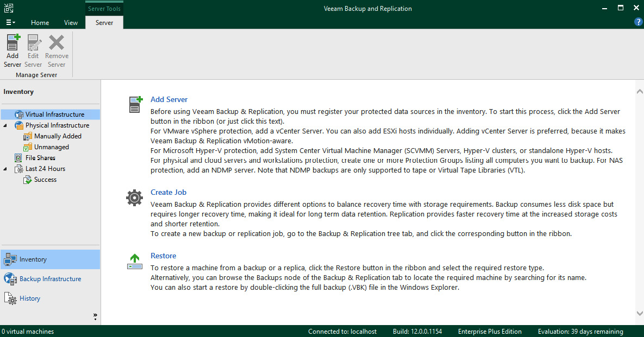Open the help question mark icon
This screenshot has height=337, width=644.
[x=638, y=22]
